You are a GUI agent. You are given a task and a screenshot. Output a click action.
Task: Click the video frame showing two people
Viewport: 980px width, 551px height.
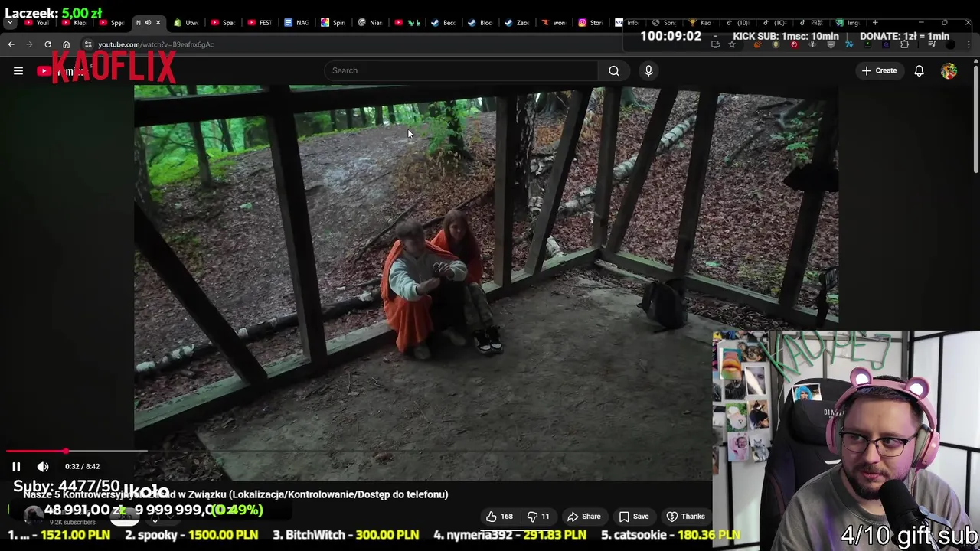coord(486,283)
